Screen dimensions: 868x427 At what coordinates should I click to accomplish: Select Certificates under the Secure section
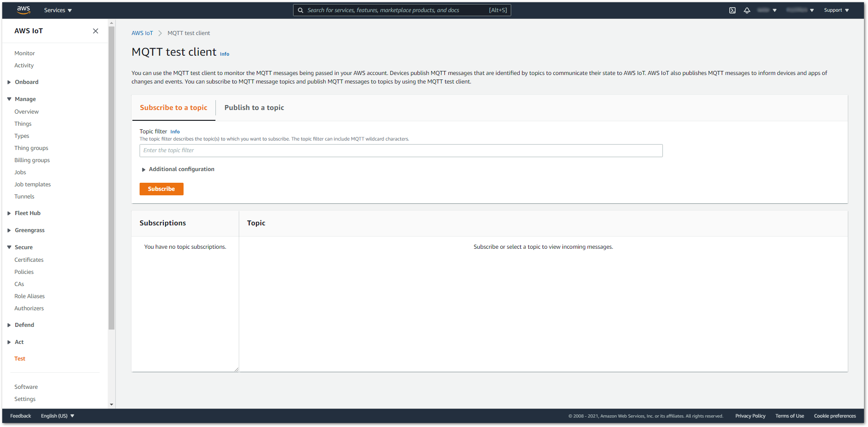pyautogui.click(x=29, y=260)
